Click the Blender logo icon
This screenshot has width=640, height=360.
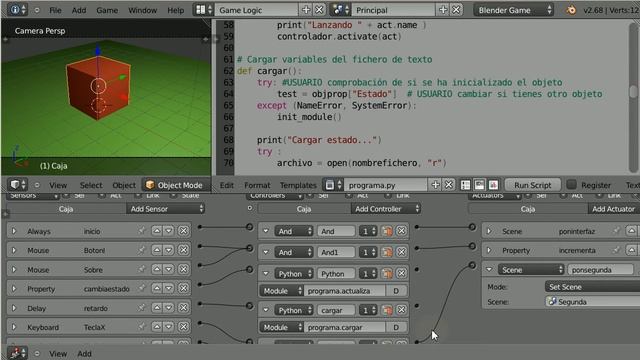(571, 10)
